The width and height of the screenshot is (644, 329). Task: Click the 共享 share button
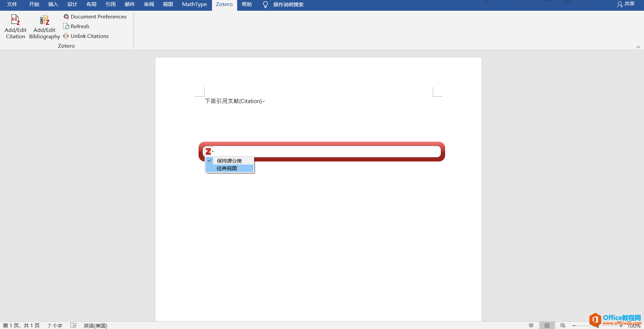pos(626,4)
